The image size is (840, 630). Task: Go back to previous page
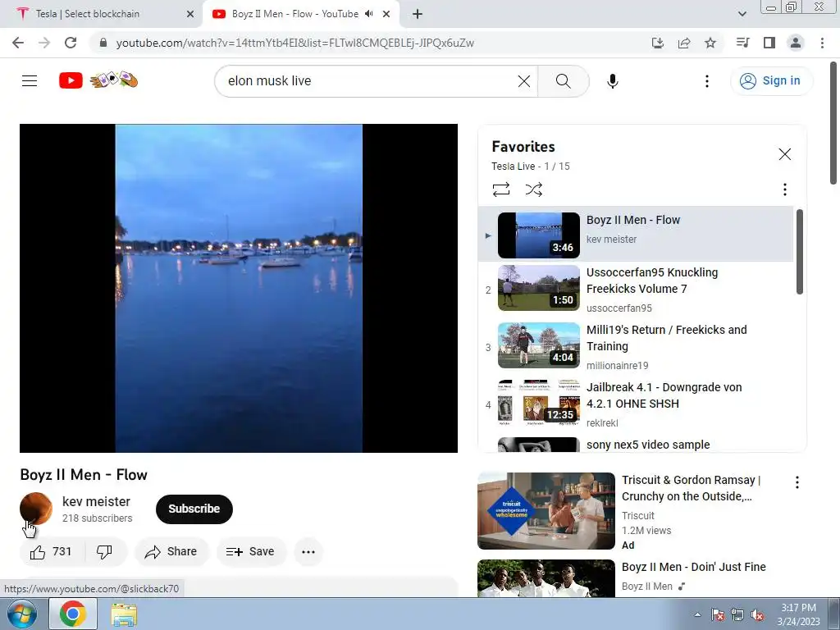[x=18, y=43]
